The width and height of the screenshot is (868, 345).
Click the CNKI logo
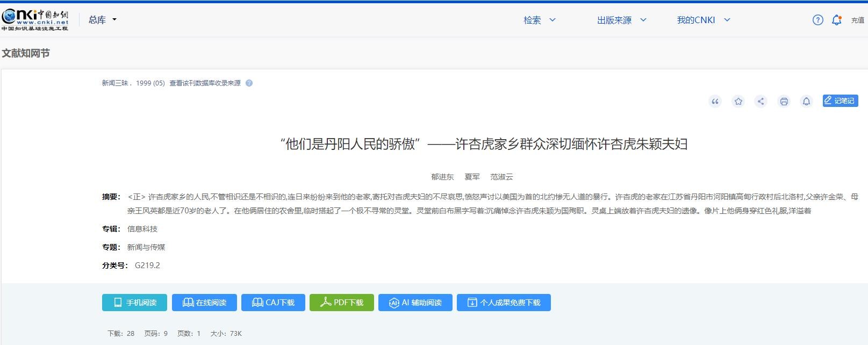[x=35, y=20]
